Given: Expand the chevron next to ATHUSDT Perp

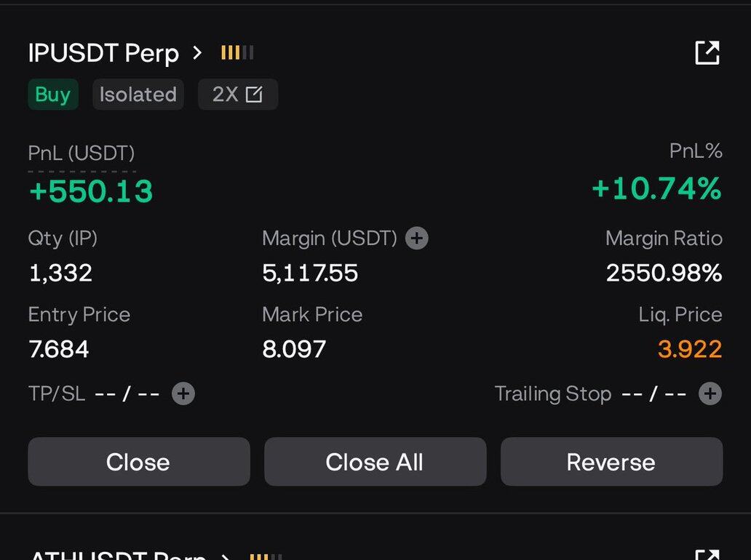Looking at the screenshot, I should pyautogui.click(x=226, y=556).
